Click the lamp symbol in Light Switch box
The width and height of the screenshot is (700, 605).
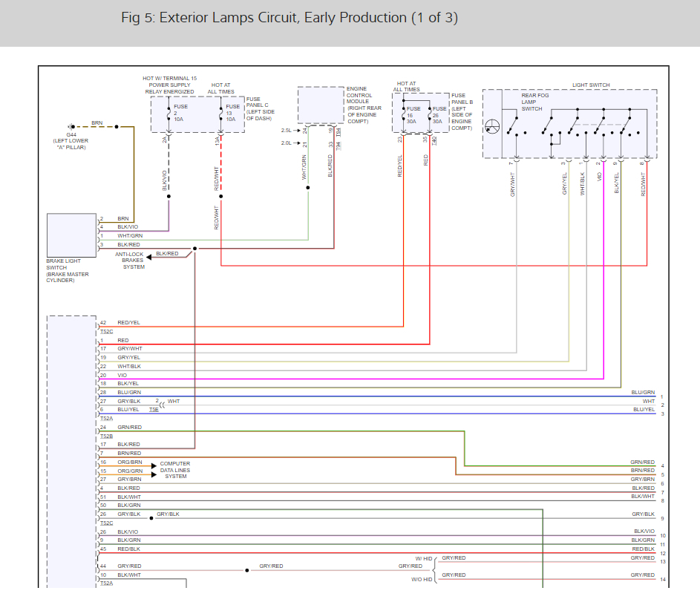coord(493,127)
